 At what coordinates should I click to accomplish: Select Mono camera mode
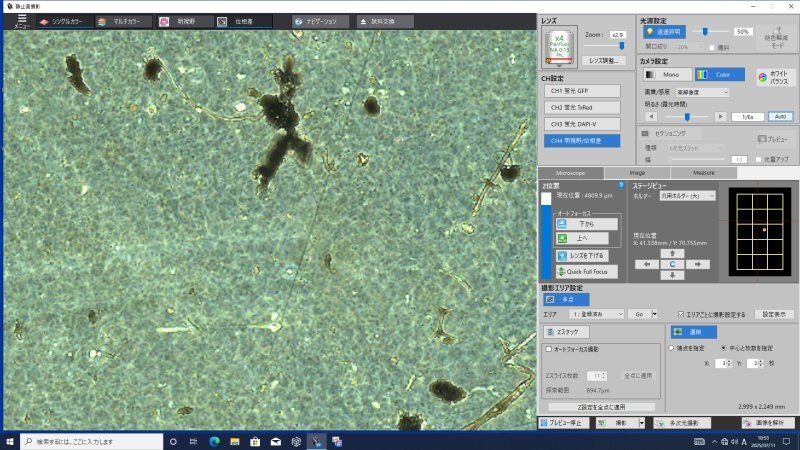click(x=667, y=74)
